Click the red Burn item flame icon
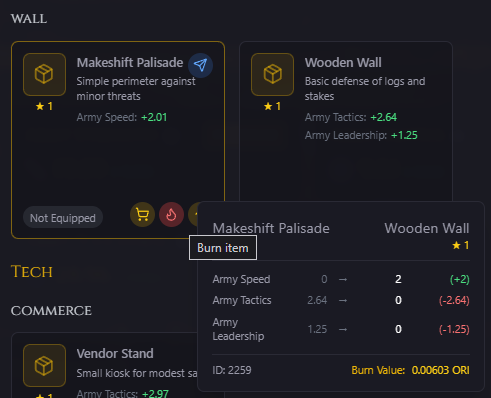 [x=171, y=215]
